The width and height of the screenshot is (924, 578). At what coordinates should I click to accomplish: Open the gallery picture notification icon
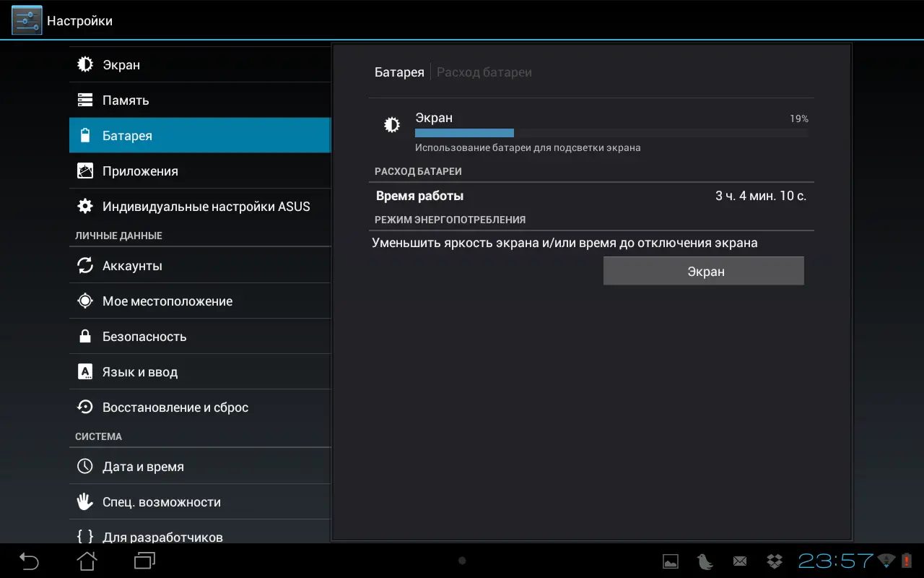671,561
